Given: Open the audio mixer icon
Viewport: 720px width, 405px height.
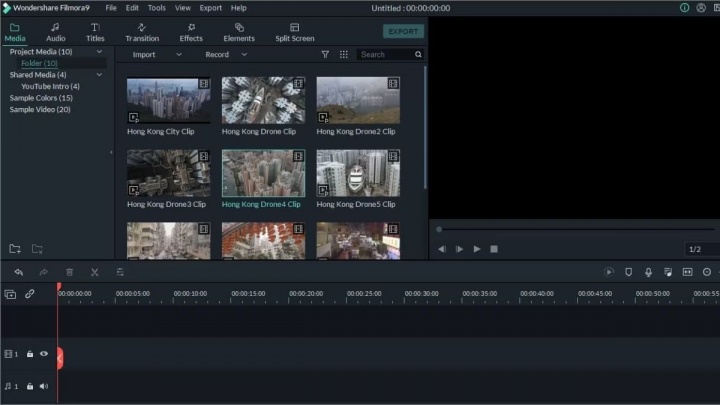Looking at the screenshot, I should [668, 272].
